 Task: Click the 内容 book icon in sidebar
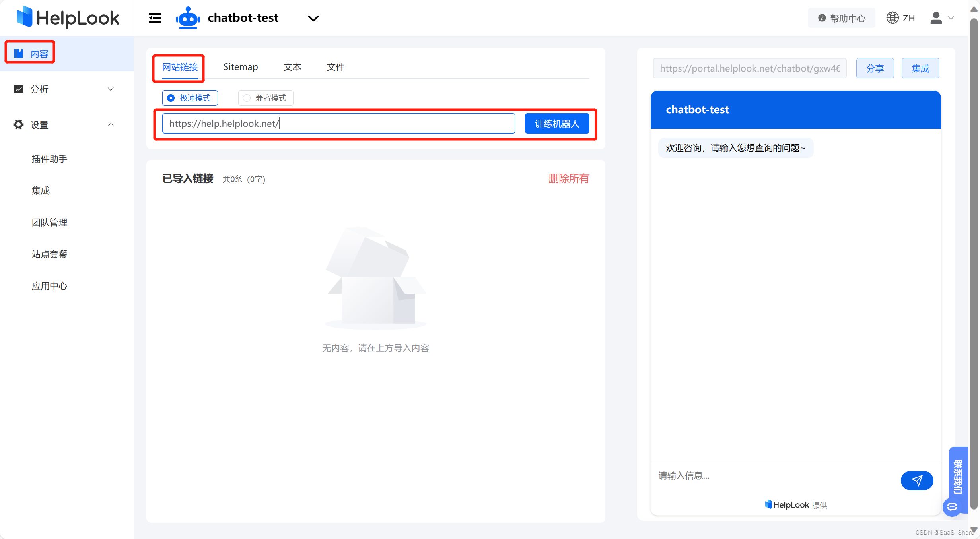coord(19,53)
